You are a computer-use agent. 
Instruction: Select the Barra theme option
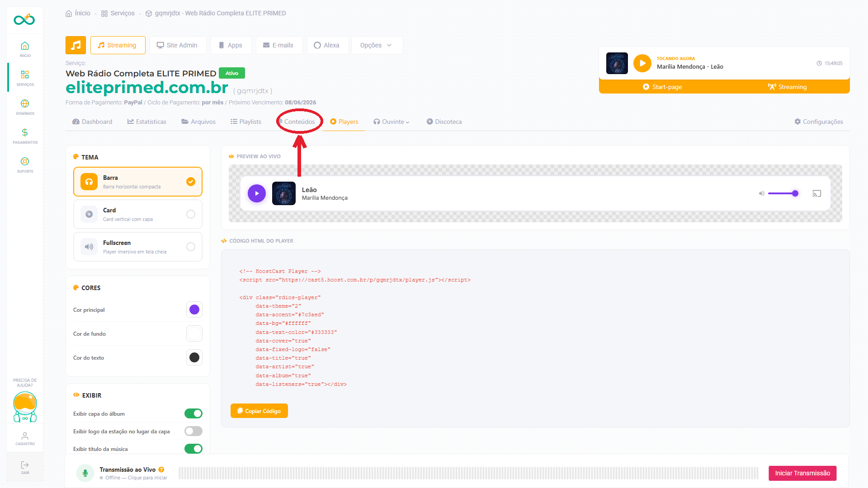tap(138, 182)
